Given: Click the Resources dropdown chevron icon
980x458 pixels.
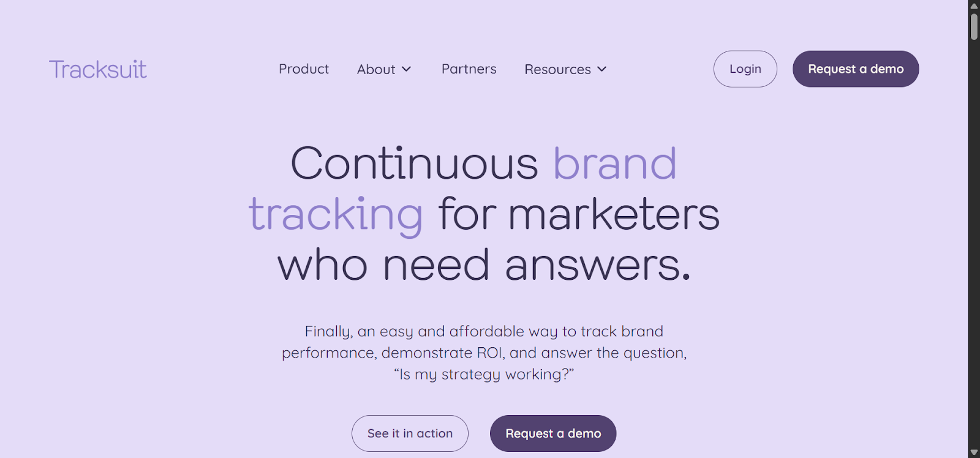Looking at the screenshot, I should click(603, 70).
